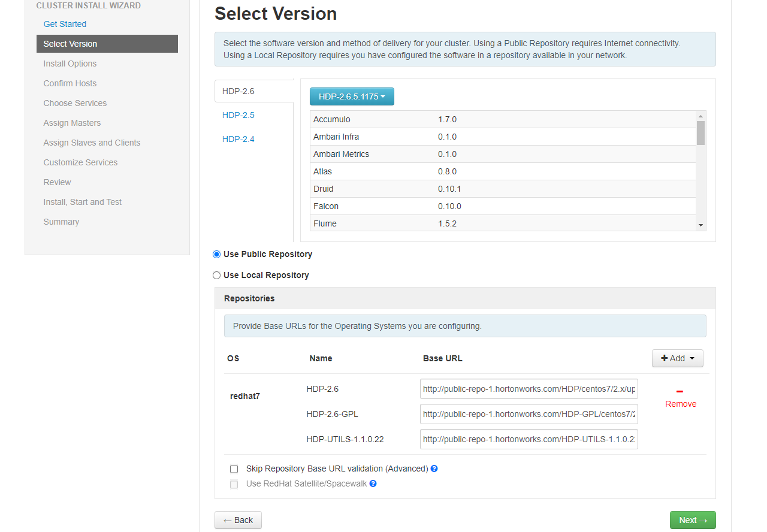Click the Back button
The height and width of the screenshot is (532, 767).
[x=238, y=520]
